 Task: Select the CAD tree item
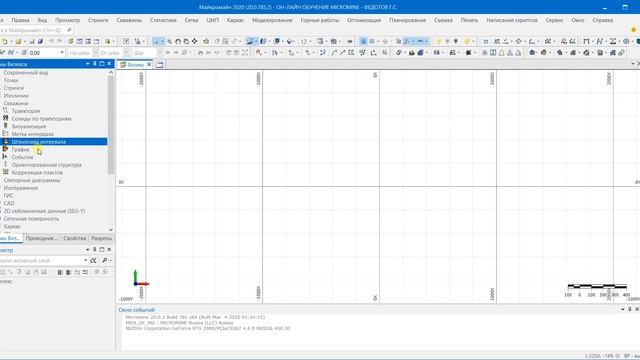tap(9, 203)
